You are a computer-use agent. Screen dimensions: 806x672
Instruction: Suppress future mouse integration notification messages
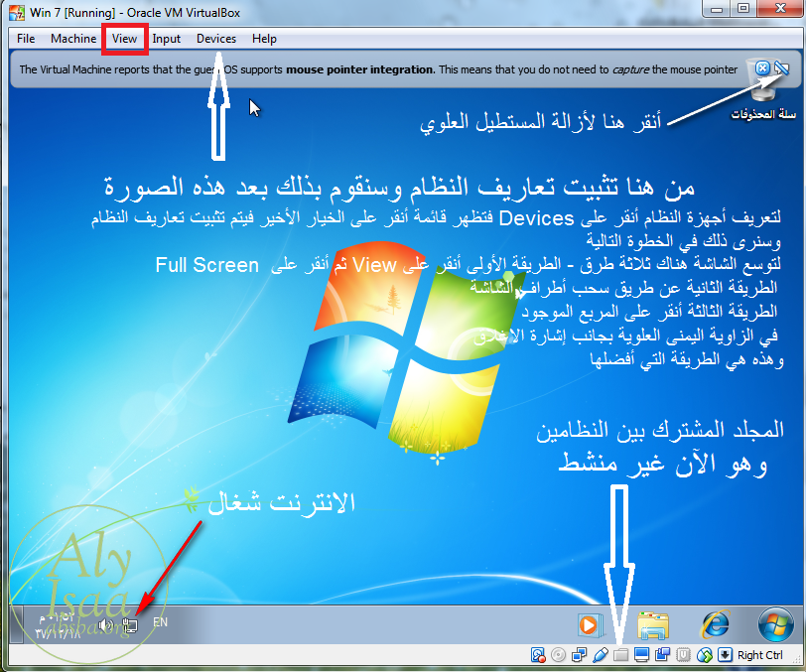(782, 68)
